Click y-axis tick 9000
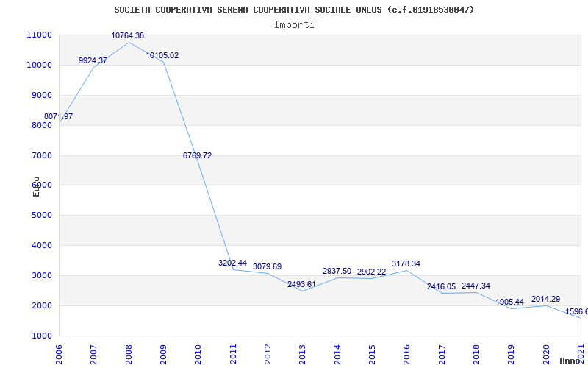The width and height of the screenshot is (588, 368). coord(41,95)
